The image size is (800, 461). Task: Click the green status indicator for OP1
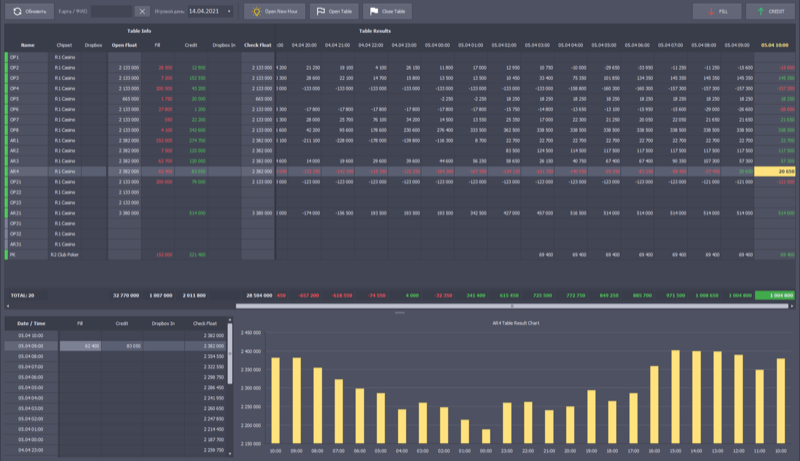[6, 57]
